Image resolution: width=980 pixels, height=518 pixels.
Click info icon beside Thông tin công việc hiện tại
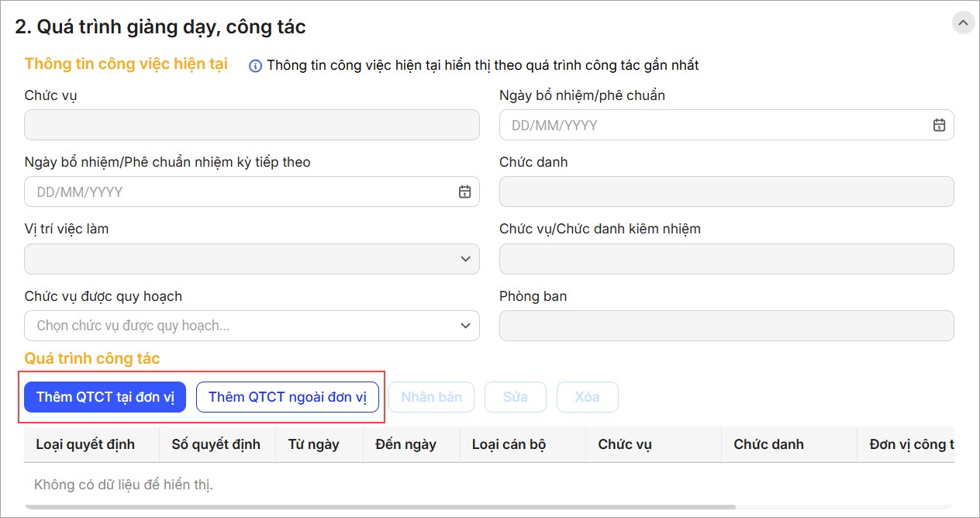pos(255,66)
